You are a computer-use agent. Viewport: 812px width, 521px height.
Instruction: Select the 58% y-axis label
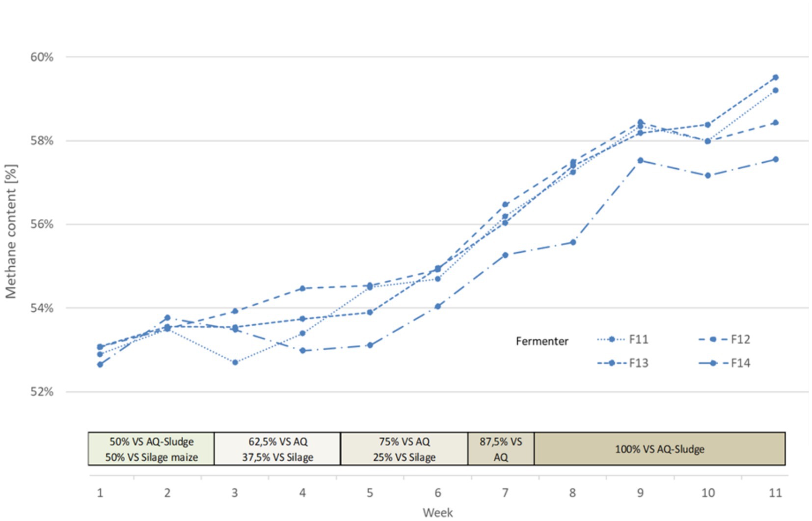42,141
